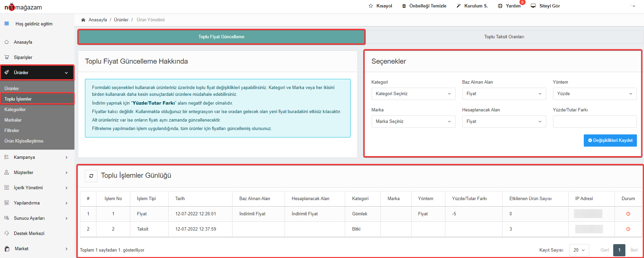Switch to Toplu Taksit Oranları tab
Viewport: 644px width, 258px height.
[504, 37]
